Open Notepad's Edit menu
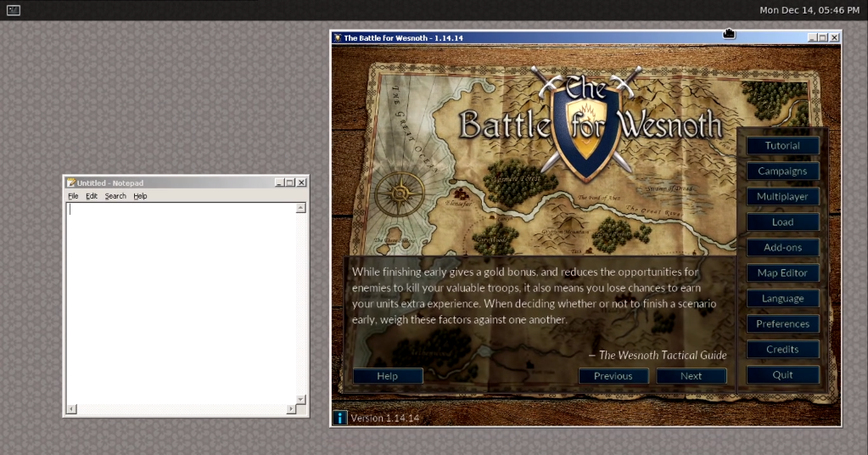This screenshot has width=868, height=455. pyautogui.click(x=92, y=196)
